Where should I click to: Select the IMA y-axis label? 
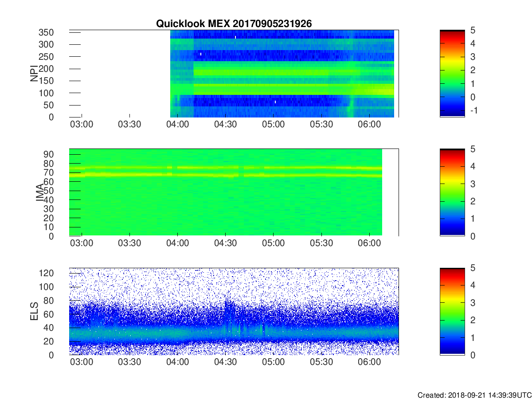[40, 192]
